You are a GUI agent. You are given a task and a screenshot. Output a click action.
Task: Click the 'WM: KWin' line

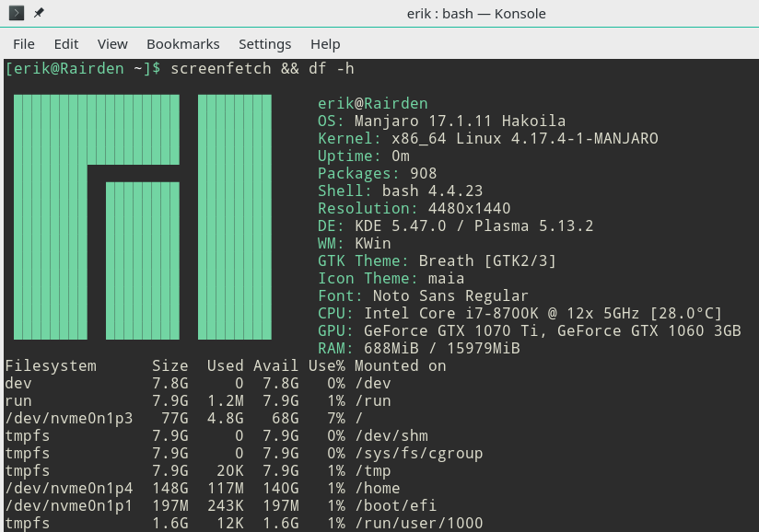355,243
